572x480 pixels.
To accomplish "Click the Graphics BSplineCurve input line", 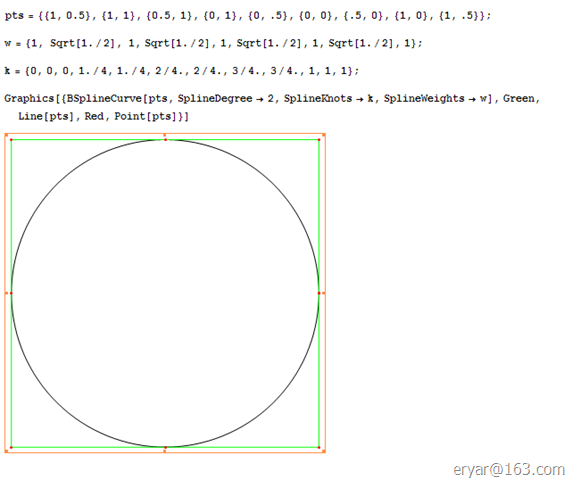I will pos(272,98).
